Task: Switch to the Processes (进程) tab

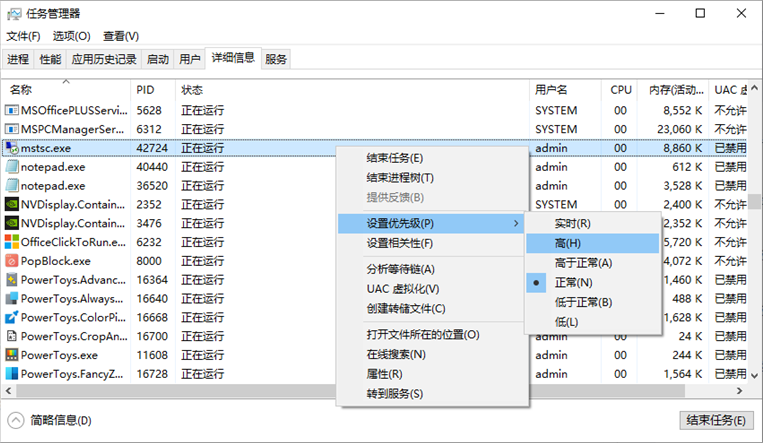Action: [18, 59]
